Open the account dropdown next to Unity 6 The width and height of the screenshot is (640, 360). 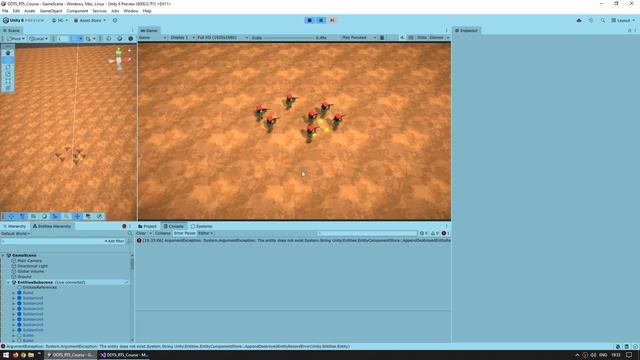[60, 20]
